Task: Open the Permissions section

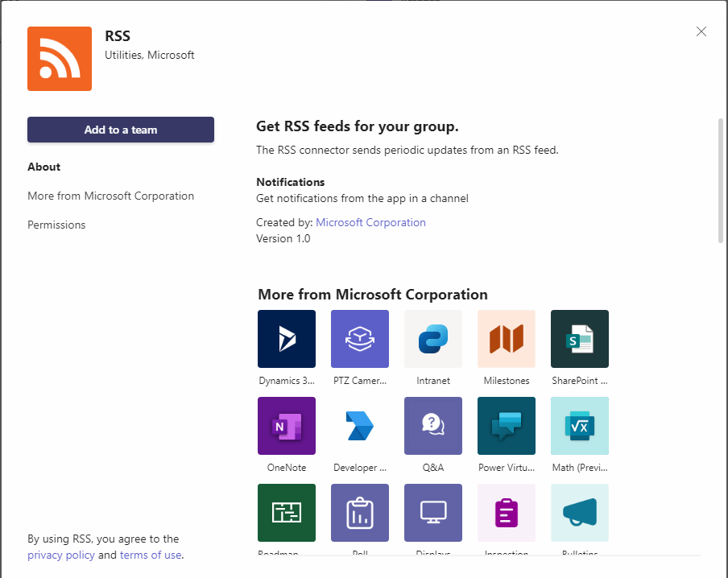Action: tap(56, 225)
